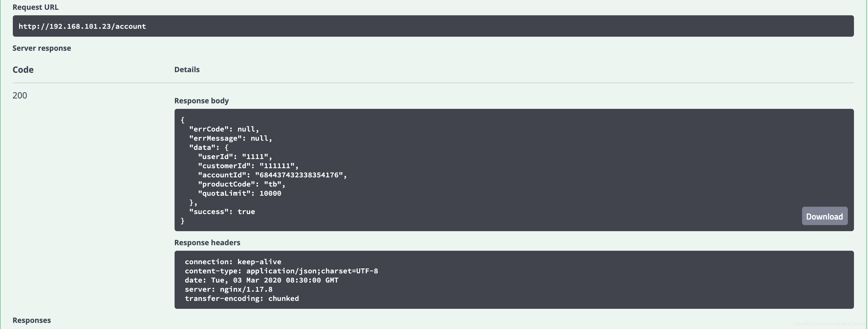Click the accountId value in JSON
Image resolution: width=868 pixels, height=329 pixels.
click(x=299, y=175)
